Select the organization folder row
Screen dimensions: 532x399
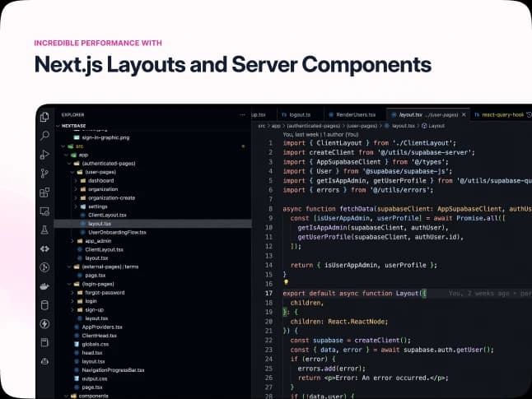153,189
